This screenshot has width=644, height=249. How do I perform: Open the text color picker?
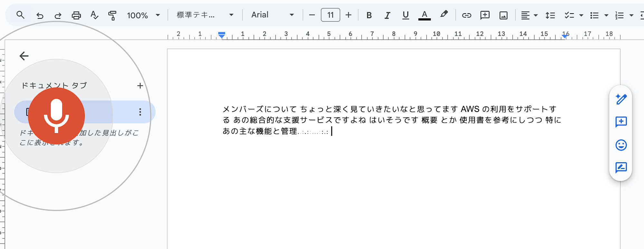coord(424,15)
